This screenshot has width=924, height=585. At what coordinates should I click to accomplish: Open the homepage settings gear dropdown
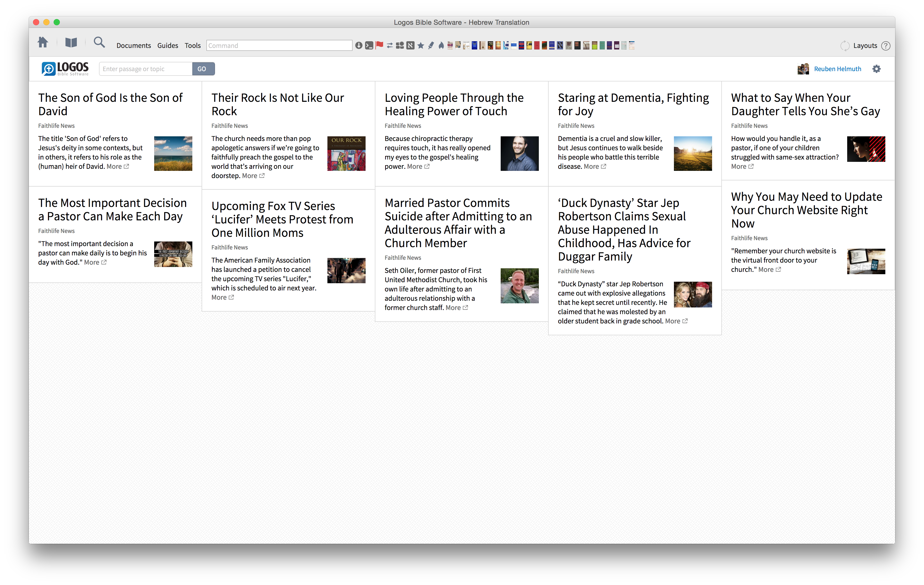(x=876, y=69)
